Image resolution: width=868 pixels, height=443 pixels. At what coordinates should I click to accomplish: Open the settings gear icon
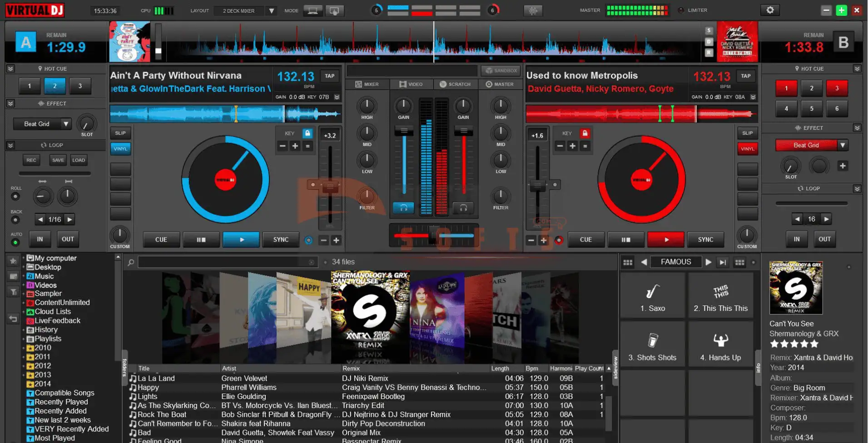click(x=770, y=10)
